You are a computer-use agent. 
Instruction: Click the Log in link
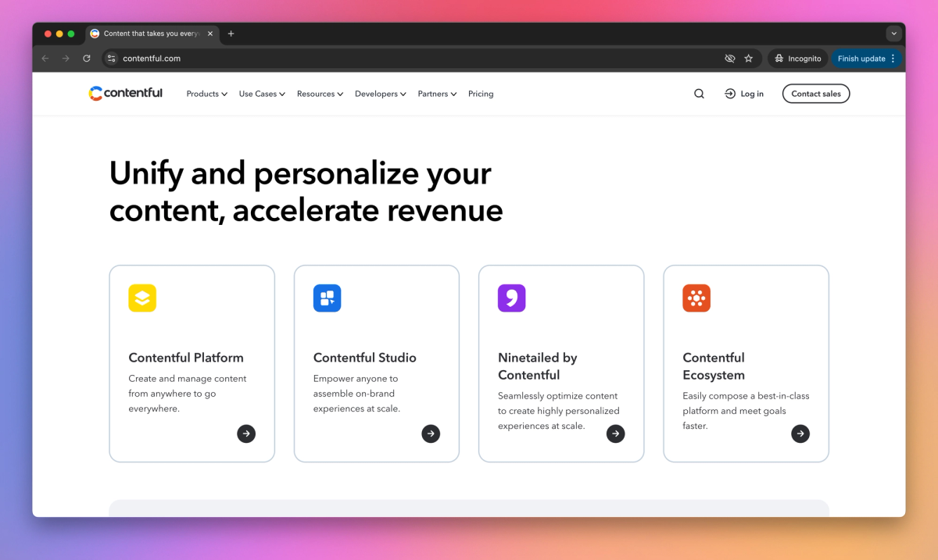(x=744, y=94)
